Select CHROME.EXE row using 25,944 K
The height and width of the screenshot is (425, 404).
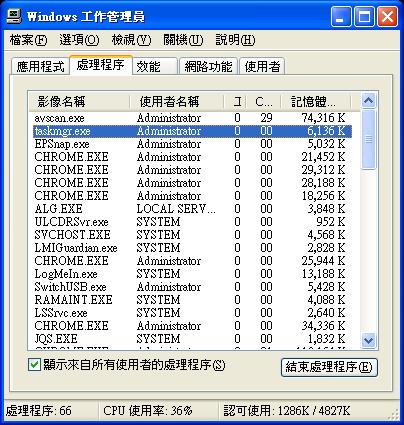coord(192,261)
